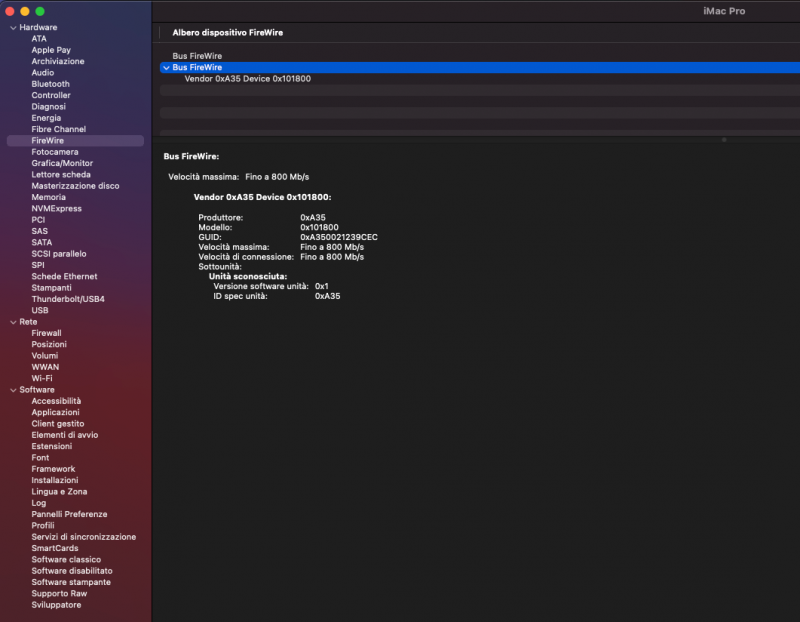Select Thunderbolt/USB4 entry
The height and width of the screenshot is (622, 800).
point(68,299)
